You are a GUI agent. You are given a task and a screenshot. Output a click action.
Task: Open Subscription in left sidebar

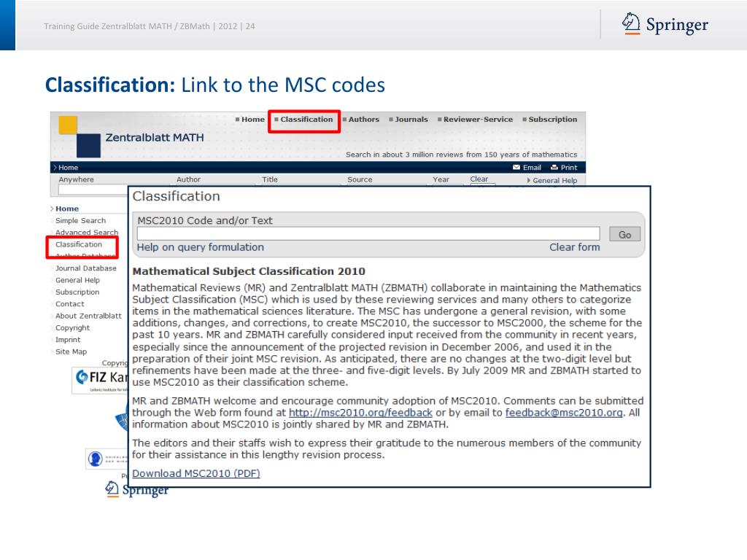tap(77, 292)
